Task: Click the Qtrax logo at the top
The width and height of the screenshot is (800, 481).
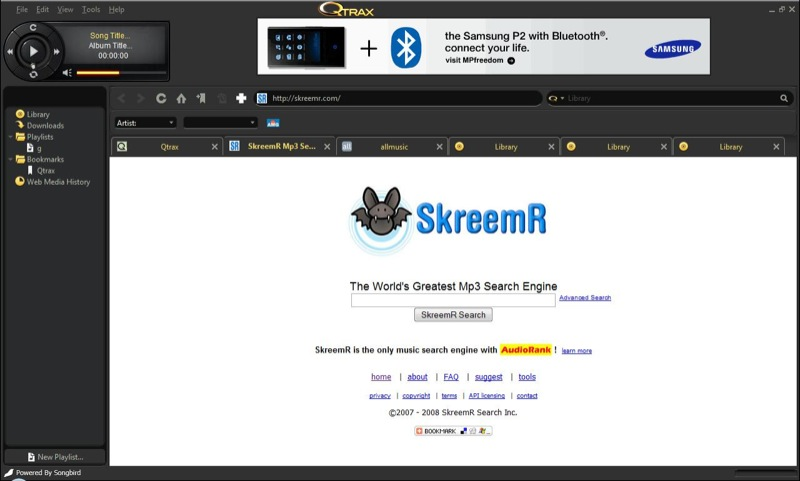Action: point(346,9)
